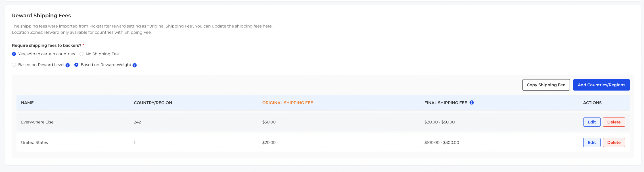Click the United States row name
This screenshot has width=644, height=172.
coord(34,142)
